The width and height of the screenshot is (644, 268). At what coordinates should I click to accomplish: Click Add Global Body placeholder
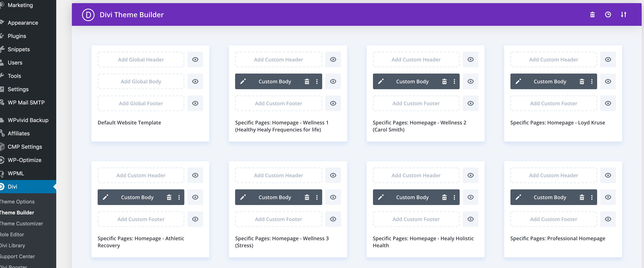pyautogui.click(x=141, y=81)
